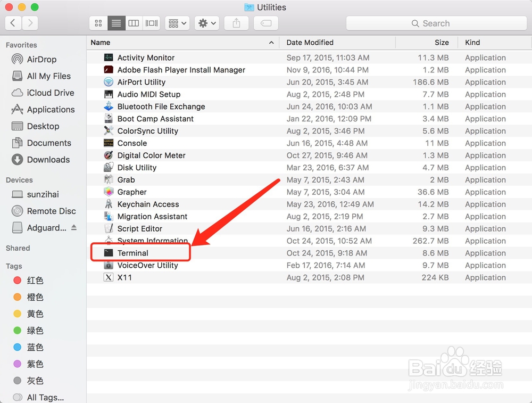This screenshot has height=403, width=532.
Task: Switch to icon view
Action: click(98, 23)
